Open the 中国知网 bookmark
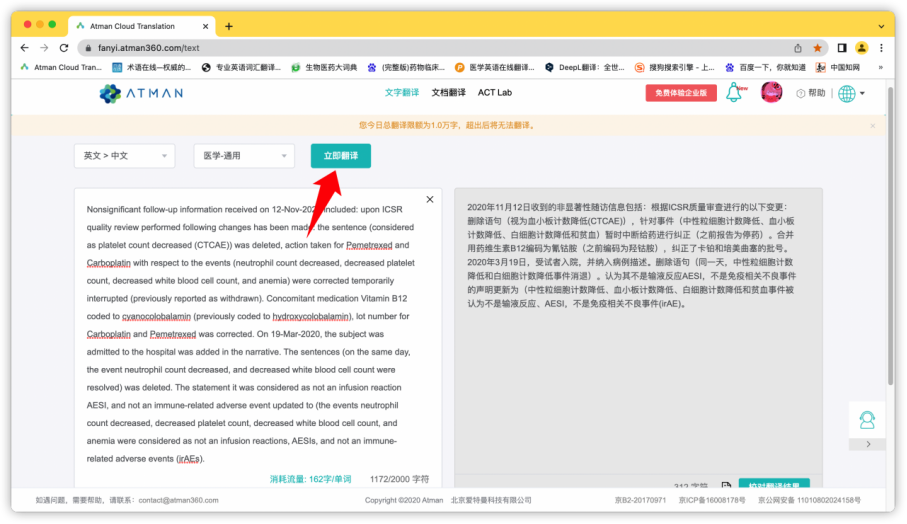This screenshot has height=524, width=907. coord(838,67)
